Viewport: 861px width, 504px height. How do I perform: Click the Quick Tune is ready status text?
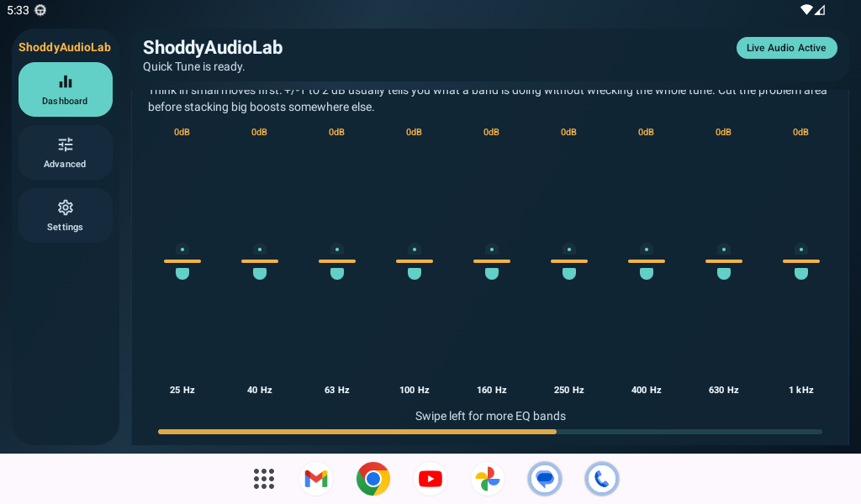pyautogui.click(x=194, y=67)
